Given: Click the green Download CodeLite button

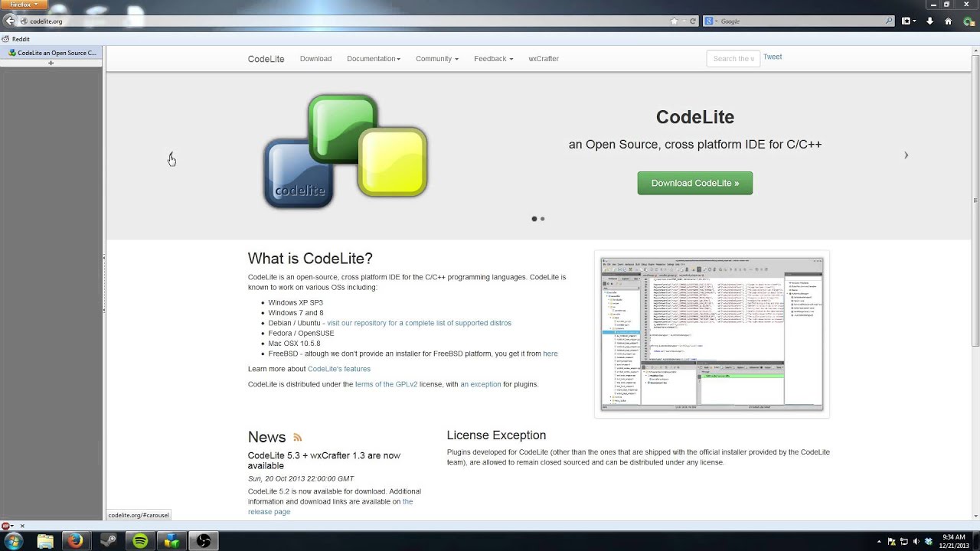Looking at the screenshot, I should [695, 183].
